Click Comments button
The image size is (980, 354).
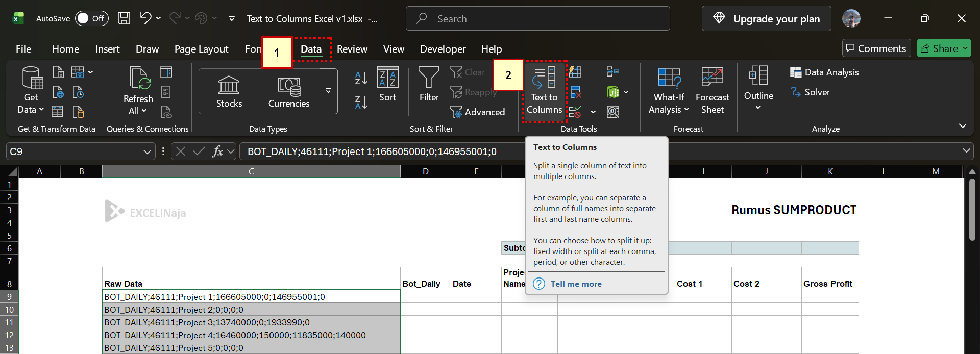coord(876,48)
